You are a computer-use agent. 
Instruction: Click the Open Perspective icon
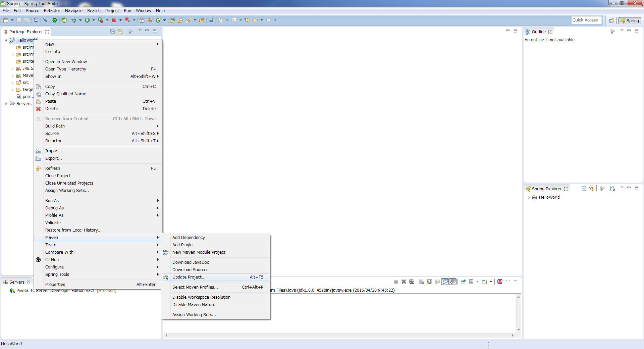[x=611, y=20]
